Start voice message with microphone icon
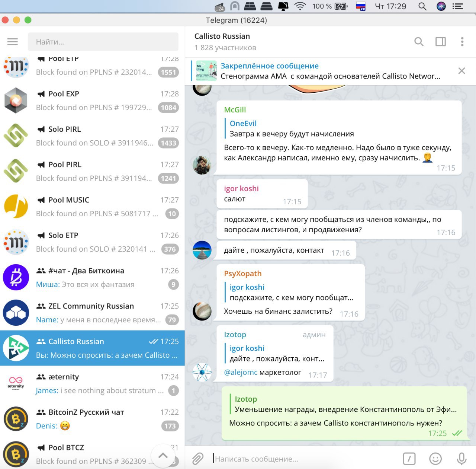The height and width of the screenshot is (469, 476). pyautogui.click(x=461, y=459)
